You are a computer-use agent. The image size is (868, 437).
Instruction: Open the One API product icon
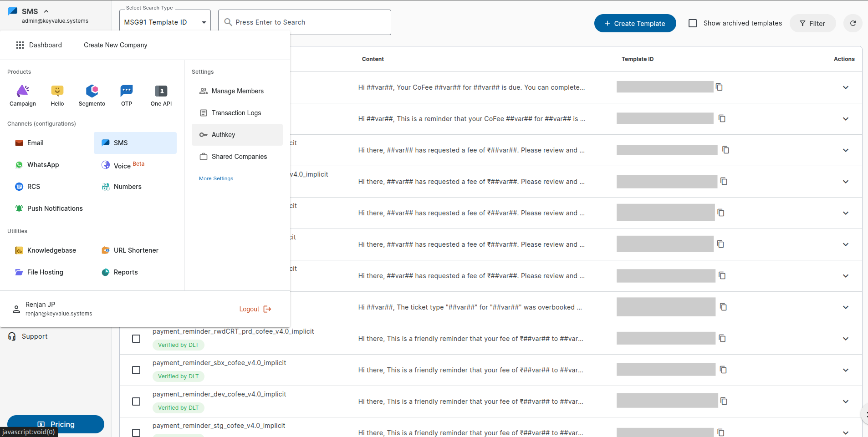[161, 96]
